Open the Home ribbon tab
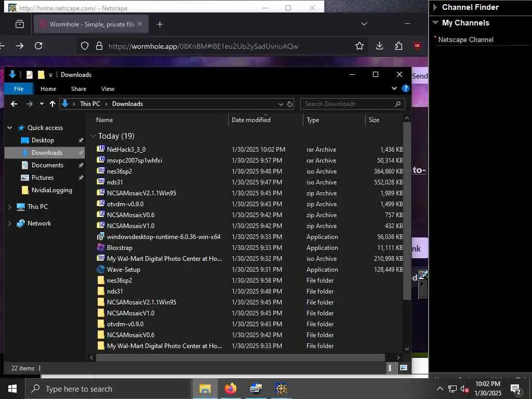532x399 pixels. tap(48, 88)
